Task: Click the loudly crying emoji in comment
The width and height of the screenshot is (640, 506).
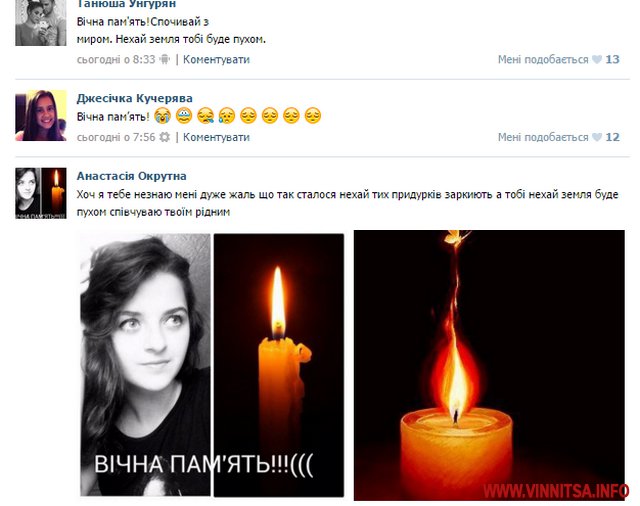Action: (162, 116)
